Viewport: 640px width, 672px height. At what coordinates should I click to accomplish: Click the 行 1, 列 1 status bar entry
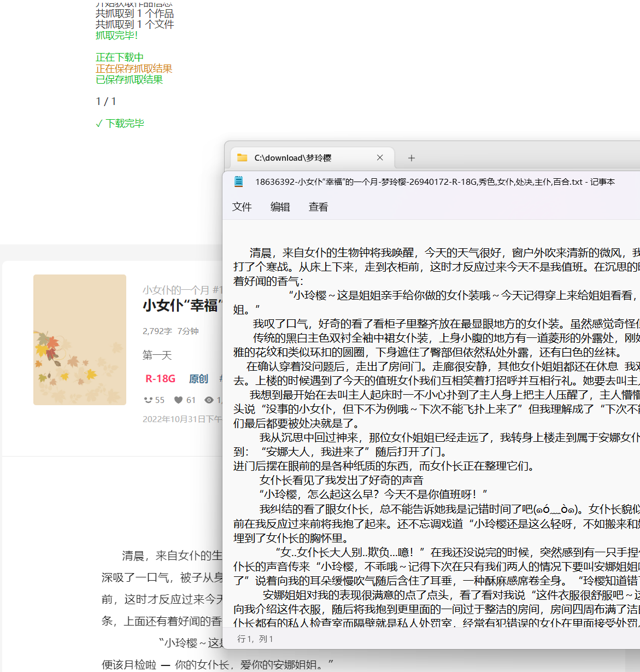[255, 639]
